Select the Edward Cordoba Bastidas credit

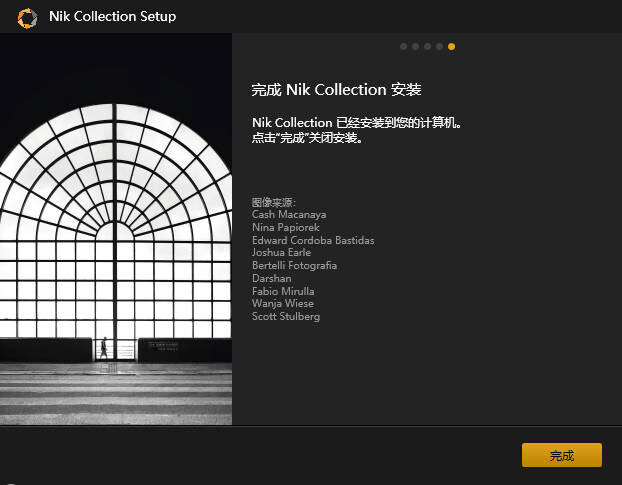coord(313,240)
